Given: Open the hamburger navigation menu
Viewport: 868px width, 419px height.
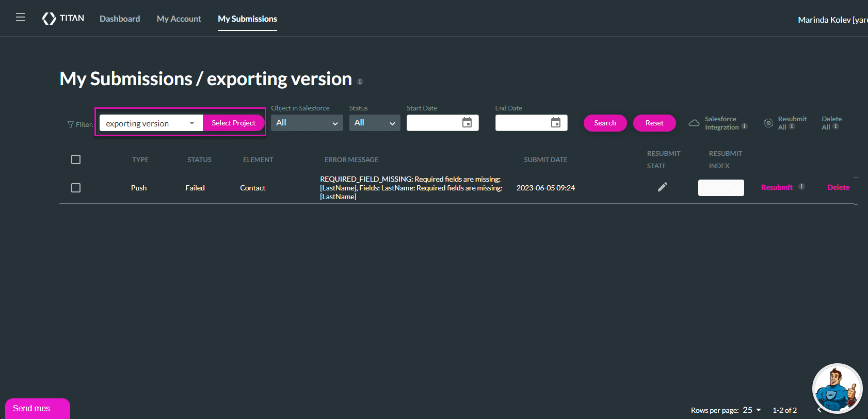Looking at the screenshot, I should point(20,18).
